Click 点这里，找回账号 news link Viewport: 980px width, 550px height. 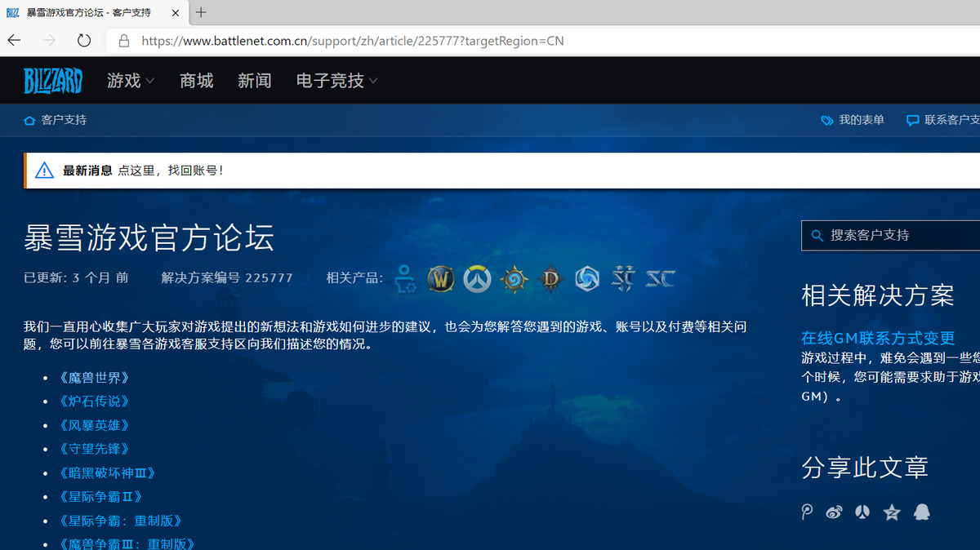coord(171,171)
